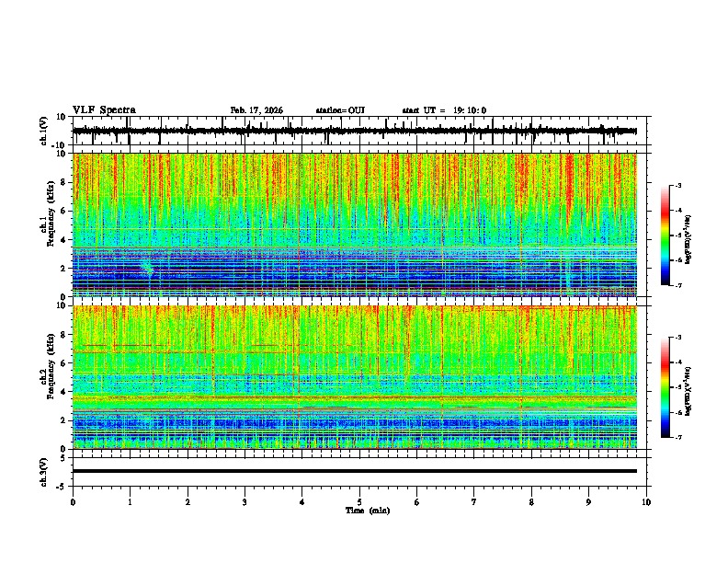
Task: Select the "start UT = 19:10:0" label
Action: click(444, 110)
